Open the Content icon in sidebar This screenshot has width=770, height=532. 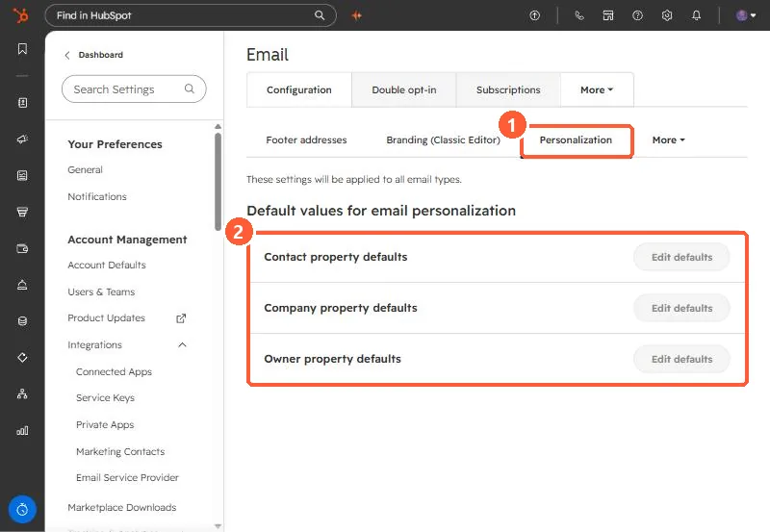point(22,176)
